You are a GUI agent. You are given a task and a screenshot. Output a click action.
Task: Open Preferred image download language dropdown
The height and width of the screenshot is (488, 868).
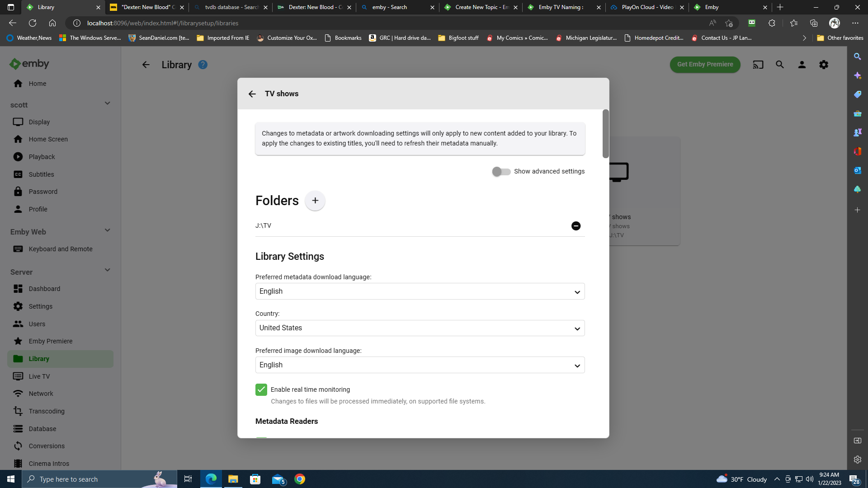420,365
